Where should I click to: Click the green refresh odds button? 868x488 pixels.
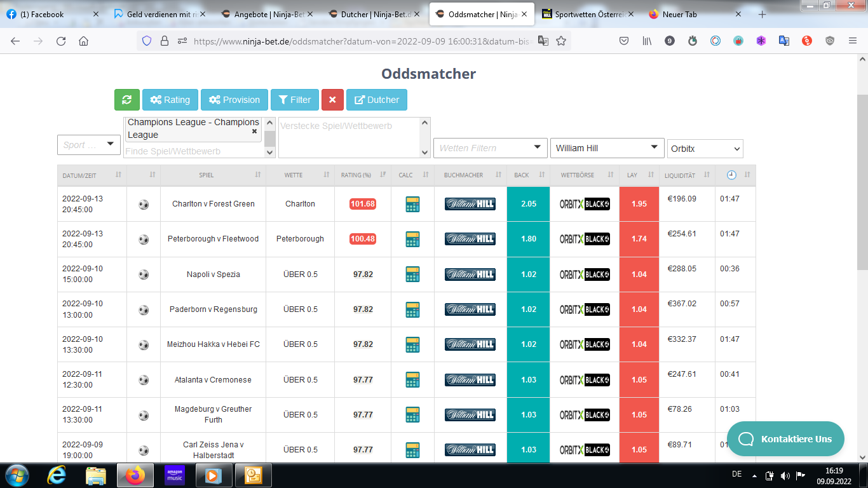click(x=126, y=100)
